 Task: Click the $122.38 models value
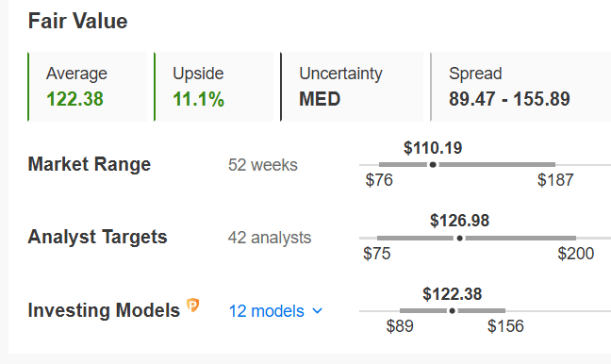click(453, 294)
